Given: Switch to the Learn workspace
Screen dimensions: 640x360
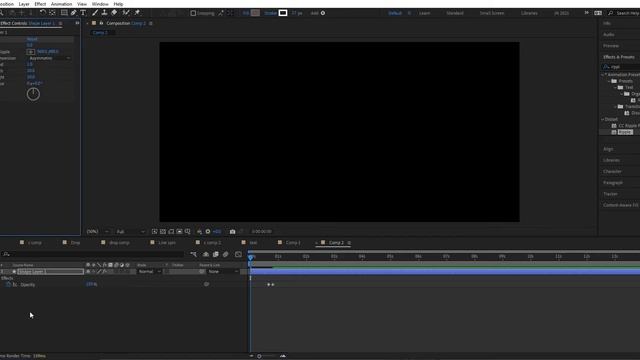Looking at the screenshot, I should point(424,13).
